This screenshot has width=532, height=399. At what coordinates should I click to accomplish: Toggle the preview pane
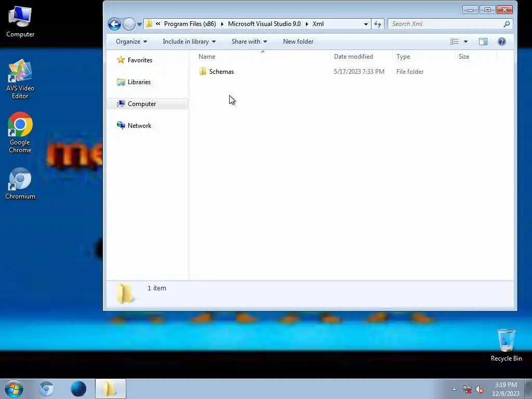[x=483, y=42]
